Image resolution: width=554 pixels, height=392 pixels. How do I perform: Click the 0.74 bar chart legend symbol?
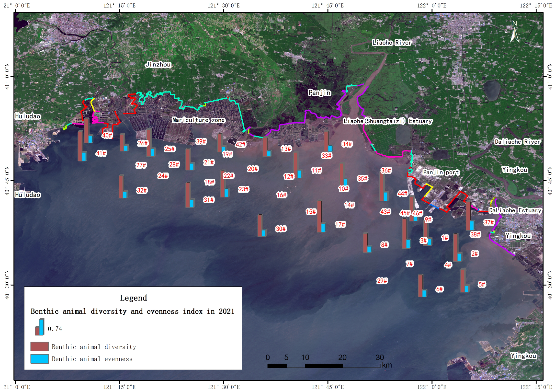(40, 327)
